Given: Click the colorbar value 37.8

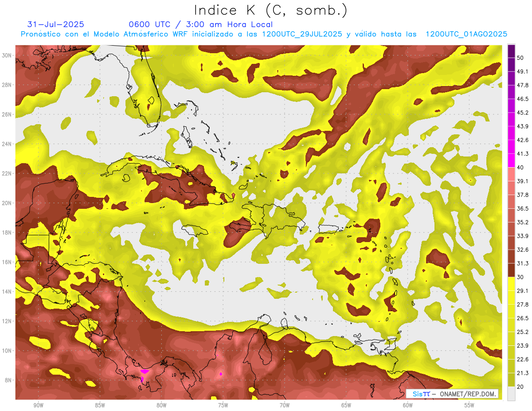Looking at the screenshot, I should click(523, 195).
